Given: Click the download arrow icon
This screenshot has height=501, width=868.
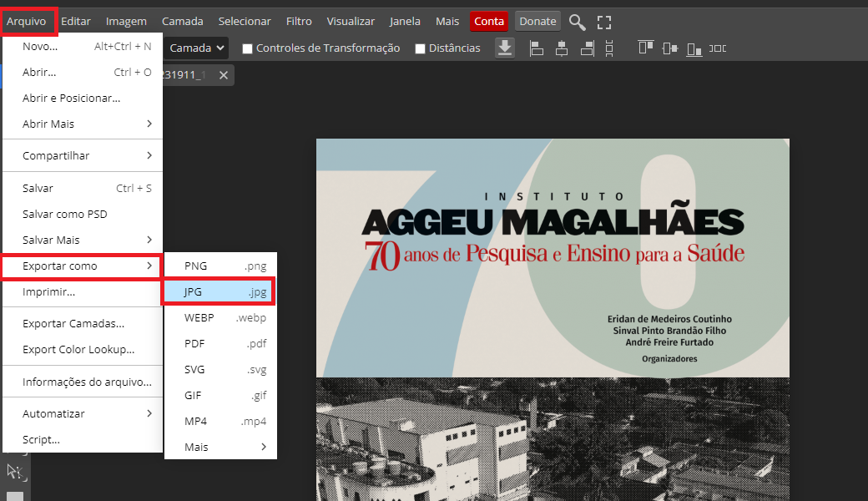Looking at the screenshot, I should [504, 48].
